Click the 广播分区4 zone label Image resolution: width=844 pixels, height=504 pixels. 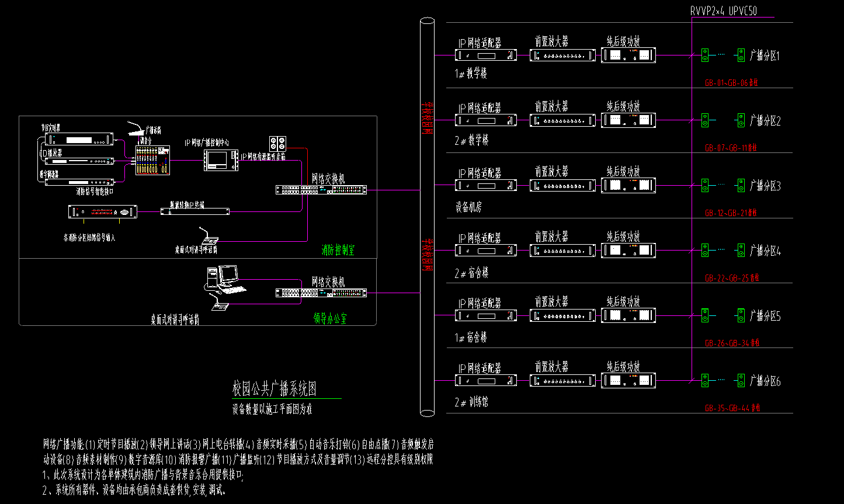765,251
